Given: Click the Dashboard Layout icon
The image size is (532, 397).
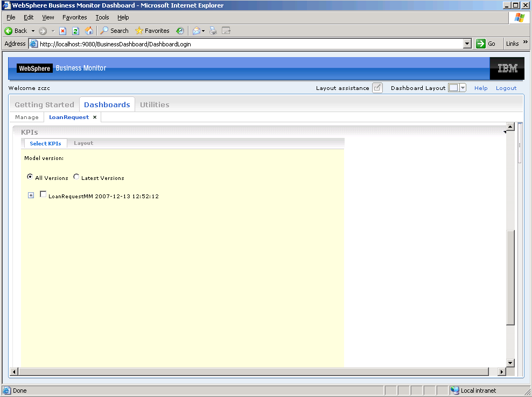Looking at the screenshot, I should click(453, 88).
